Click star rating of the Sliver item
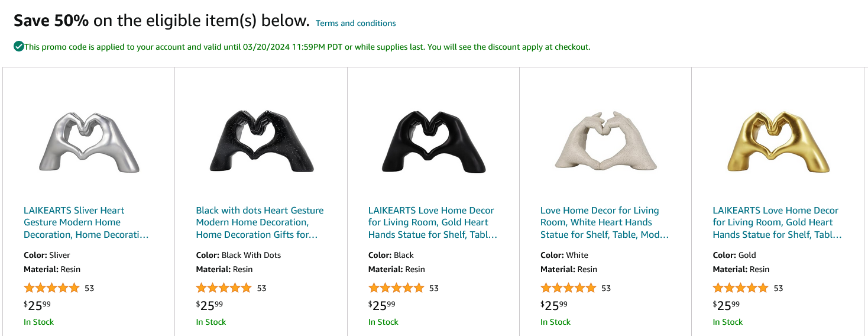 pos(51,288)
